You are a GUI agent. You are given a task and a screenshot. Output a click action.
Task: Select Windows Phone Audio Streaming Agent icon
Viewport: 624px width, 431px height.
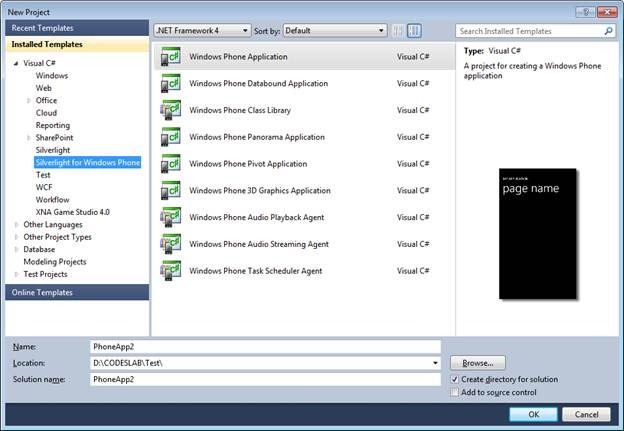coord(170,244)
